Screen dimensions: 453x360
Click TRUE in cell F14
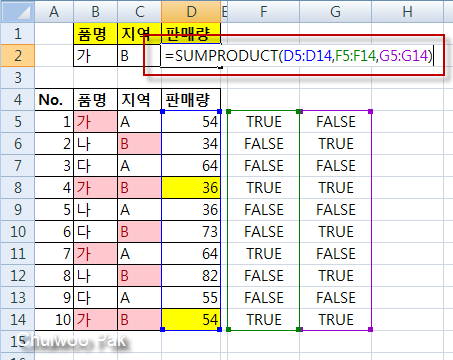(x=264, y=320)
